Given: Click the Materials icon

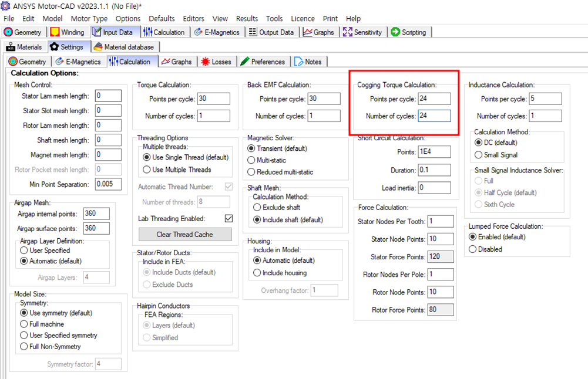Looking at the screenshot, I should pos(11,47).
